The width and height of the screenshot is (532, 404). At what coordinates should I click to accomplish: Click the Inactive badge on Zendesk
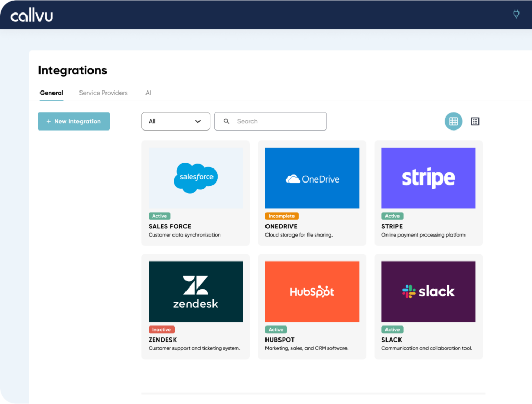tap(161, 329)
